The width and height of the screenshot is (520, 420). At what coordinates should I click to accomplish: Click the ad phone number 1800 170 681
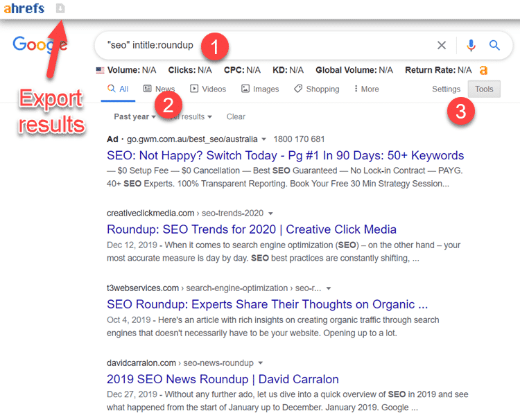pyautogui.click(x=299, y=139)
